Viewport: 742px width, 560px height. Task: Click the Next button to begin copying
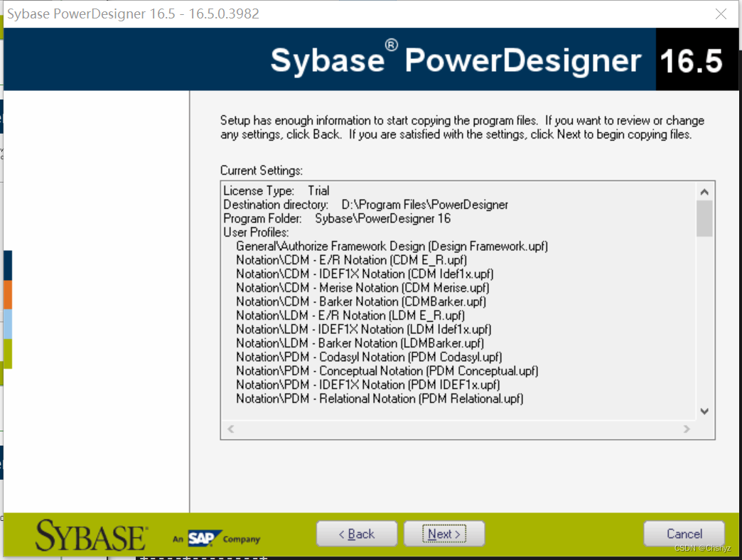pos(444,534)
